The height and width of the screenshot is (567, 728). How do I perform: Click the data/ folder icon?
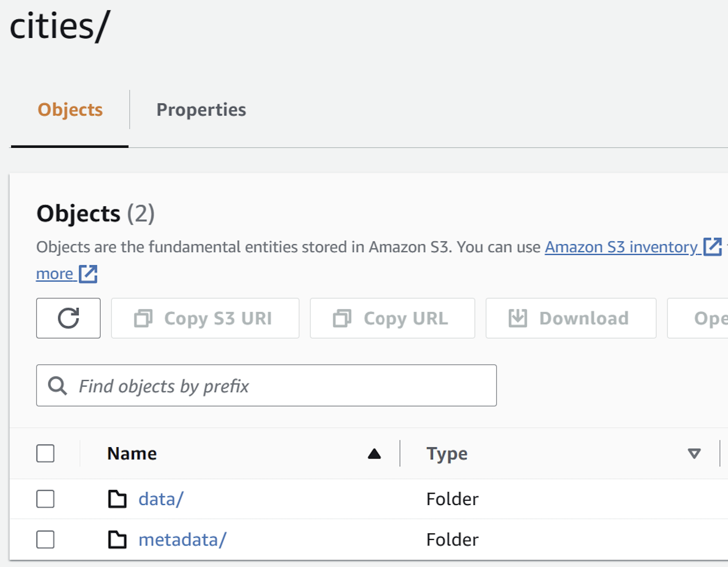point(117,499)
